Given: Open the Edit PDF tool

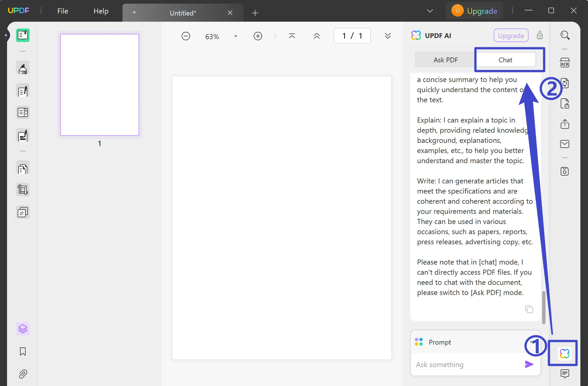Looking at the screenshot, I should [23, 91].
